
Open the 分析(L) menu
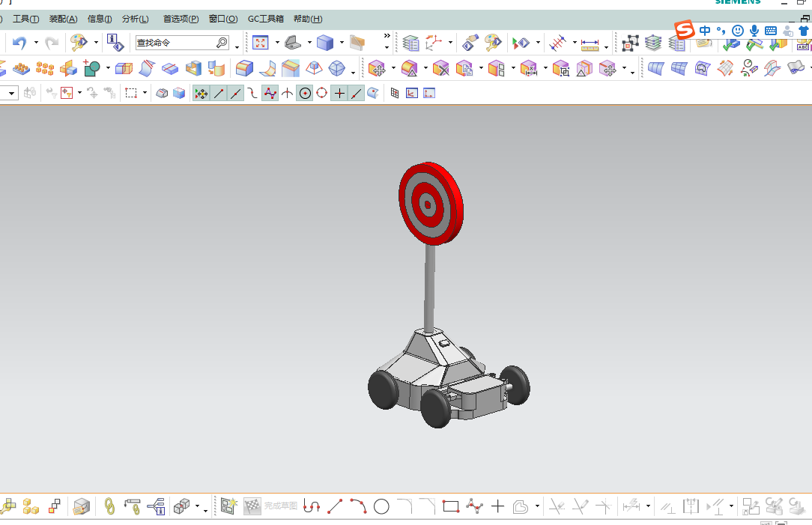pos(135,19)
